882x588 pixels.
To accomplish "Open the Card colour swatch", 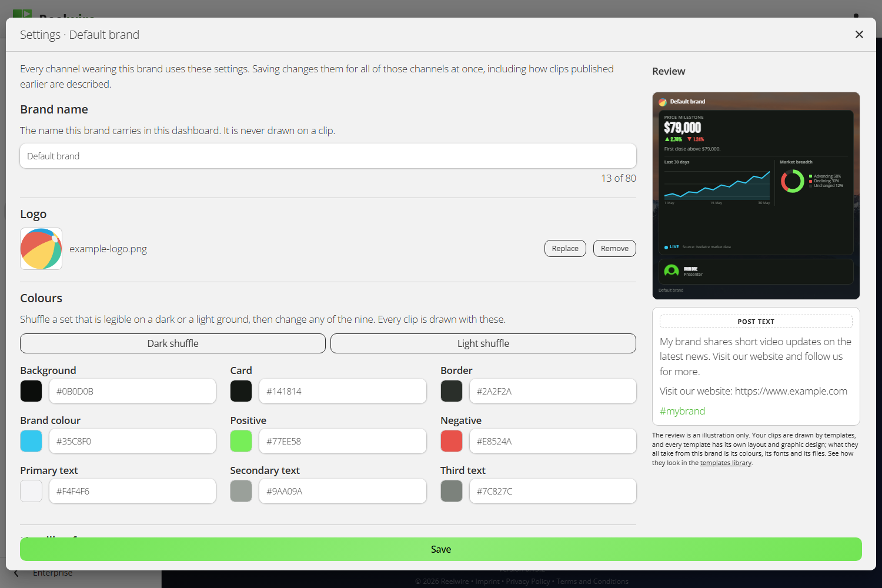I will [241, 391].
